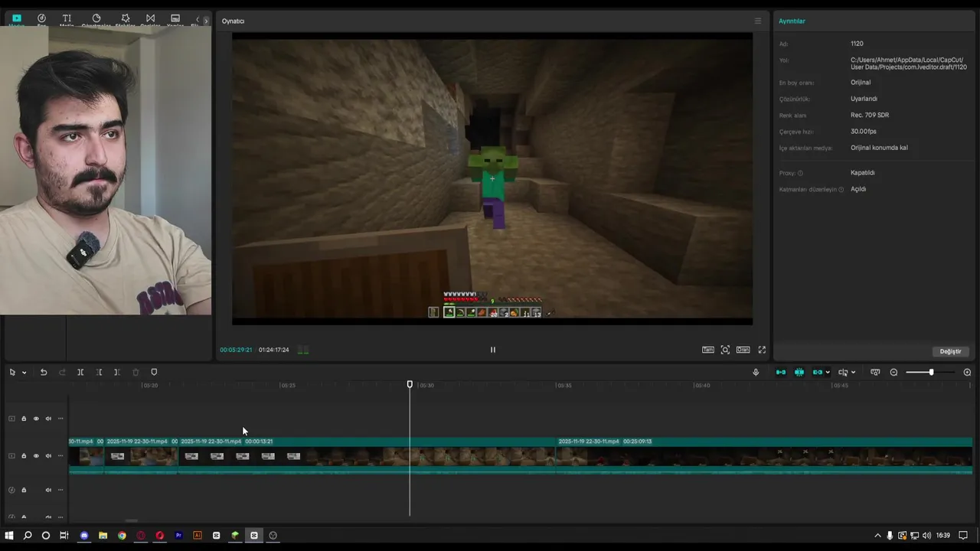Lock the main video track
The height and width of the screenshot is (551, 980).
coord(24,456)
